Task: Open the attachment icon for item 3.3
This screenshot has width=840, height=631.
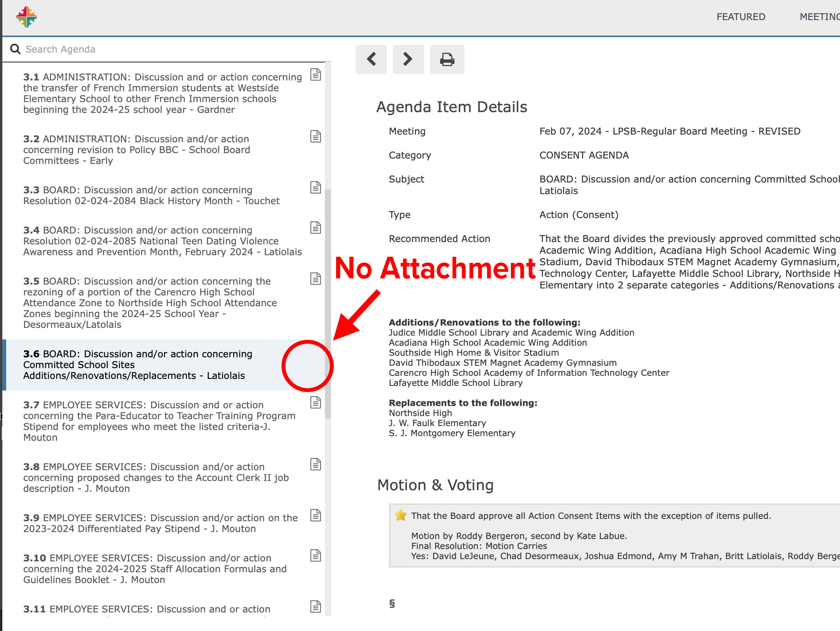Action: 316,188
